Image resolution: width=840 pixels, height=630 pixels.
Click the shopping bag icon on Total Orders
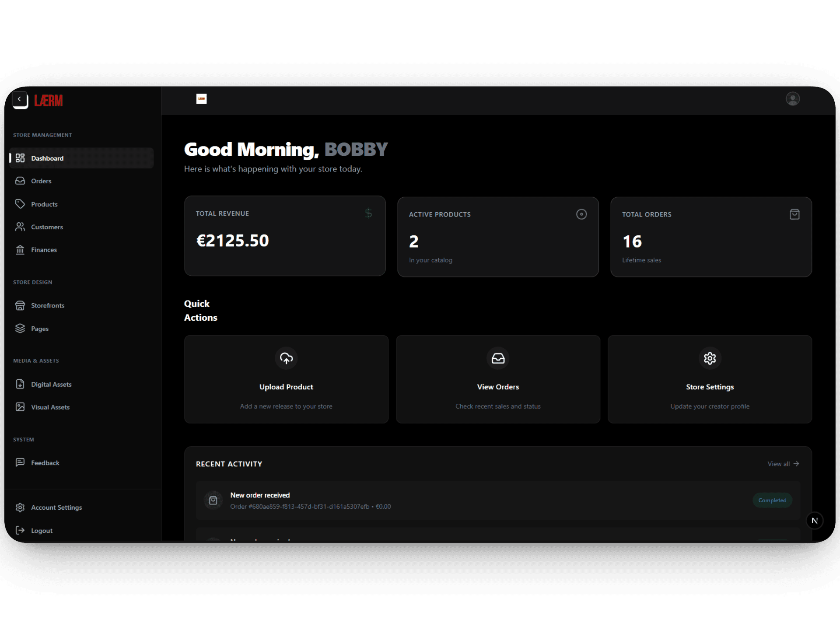pos(795,214)
